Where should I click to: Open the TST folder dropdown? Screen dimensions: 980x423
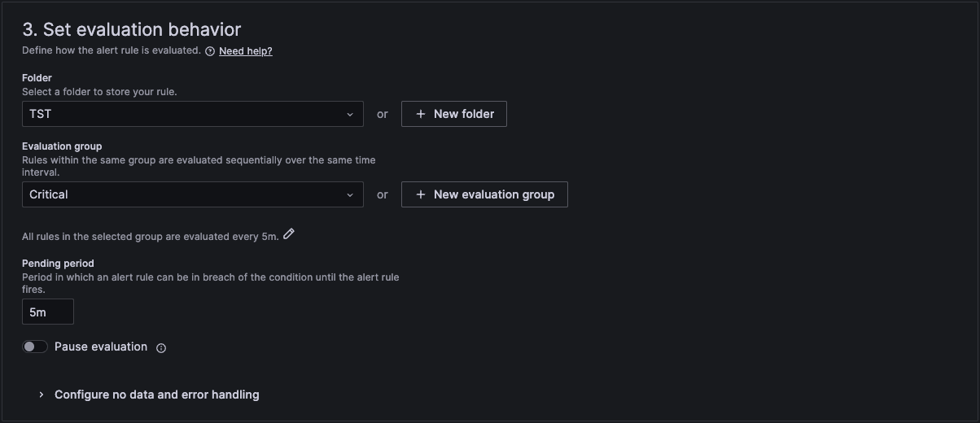point(183,114)
